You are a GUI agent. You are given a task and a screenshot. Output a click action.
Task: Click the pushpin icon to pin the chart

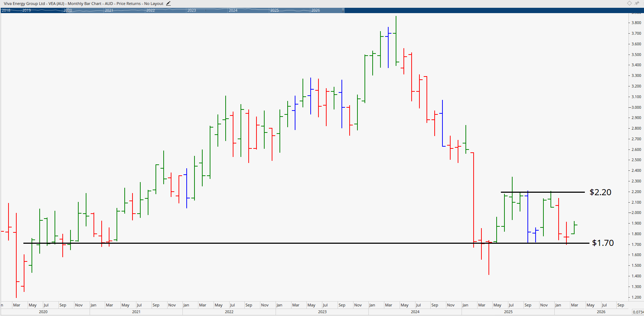pyautogui.click(x=637, y=3)
